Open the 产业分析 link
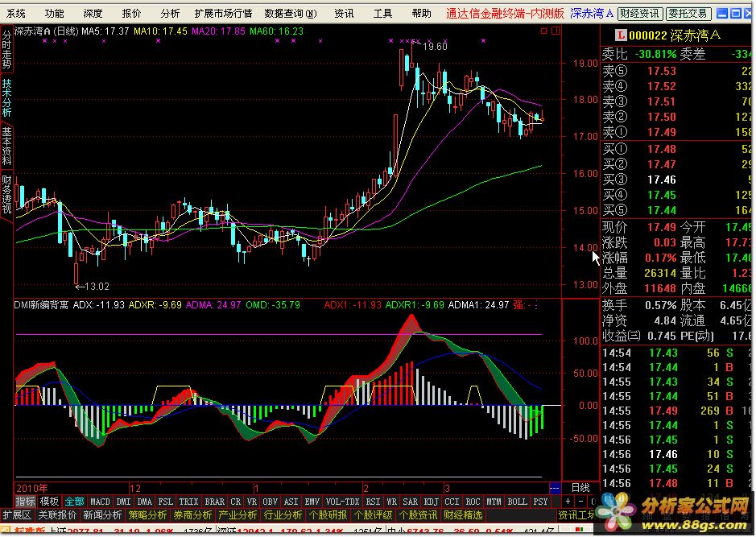 [238, 515]
